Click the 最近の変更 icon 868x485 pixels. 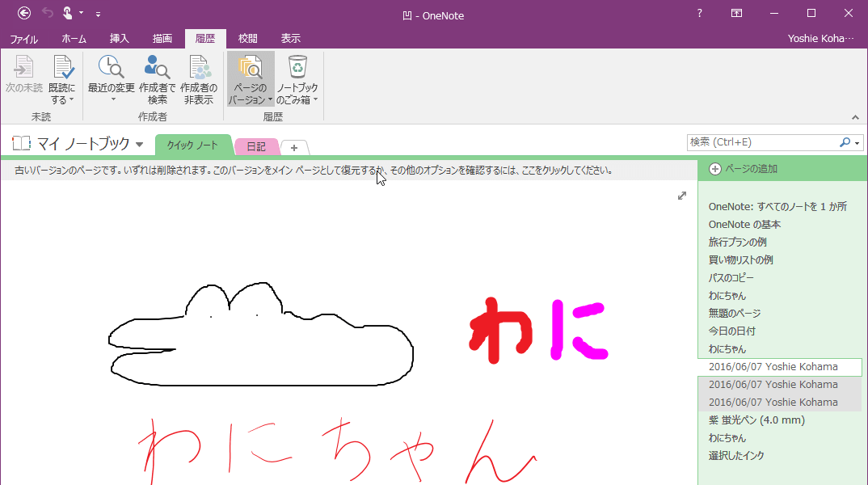pos(112,68)
